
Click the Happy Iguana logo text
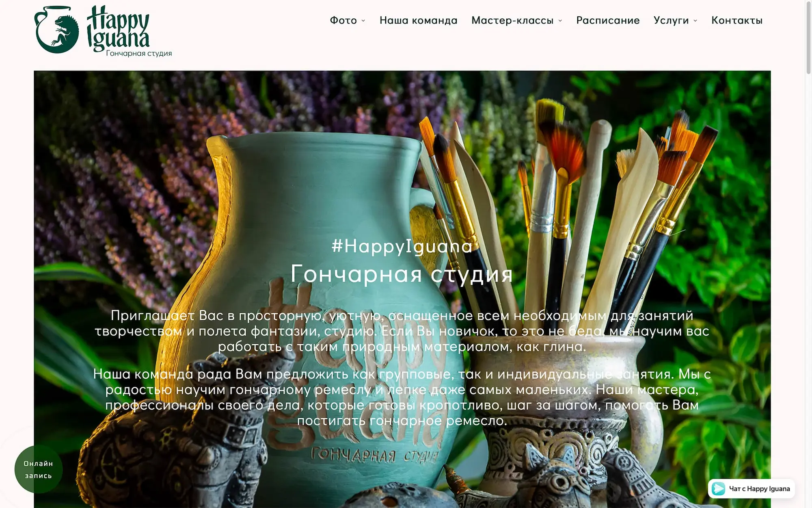[x=118, y=28]
